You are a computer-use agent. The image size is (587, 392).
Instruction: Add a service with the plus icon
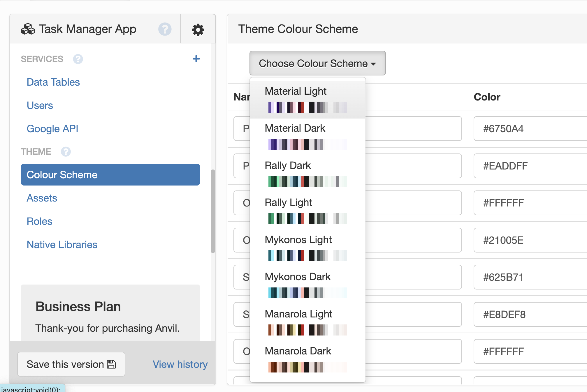196,59
